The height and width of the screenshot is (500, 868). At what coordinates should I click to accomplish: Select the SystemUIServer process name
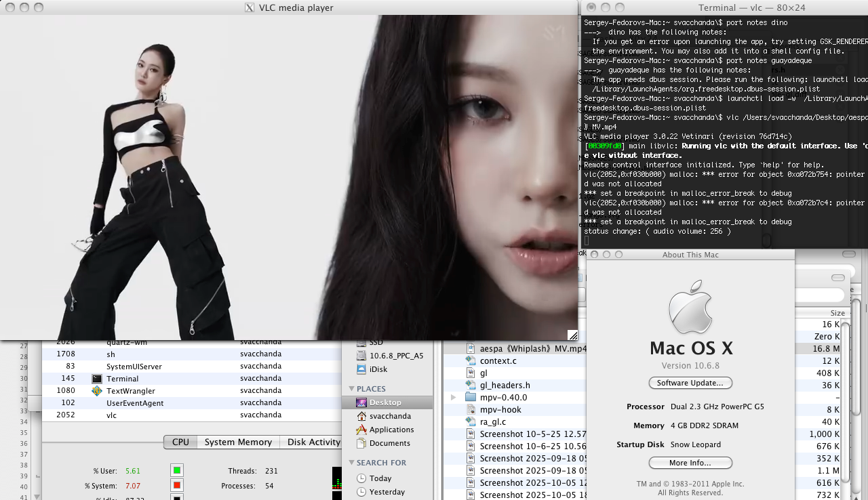[134, 367]
